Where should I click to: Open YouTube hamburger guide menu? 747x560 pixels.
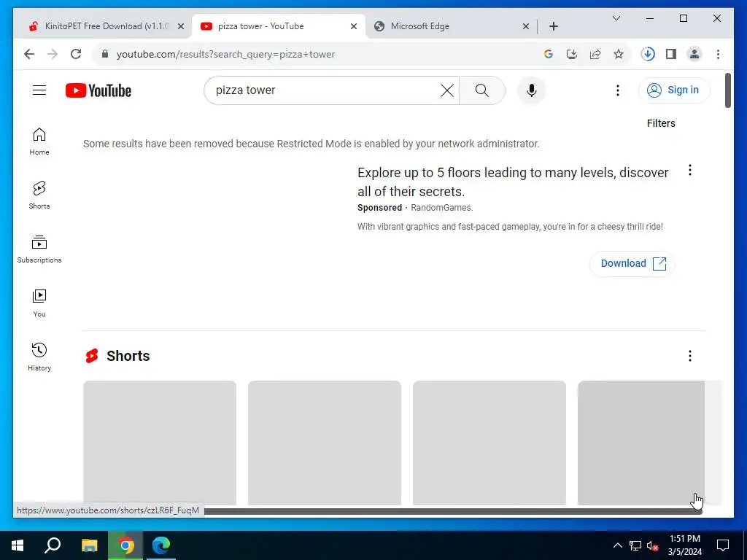coord(39,90)
